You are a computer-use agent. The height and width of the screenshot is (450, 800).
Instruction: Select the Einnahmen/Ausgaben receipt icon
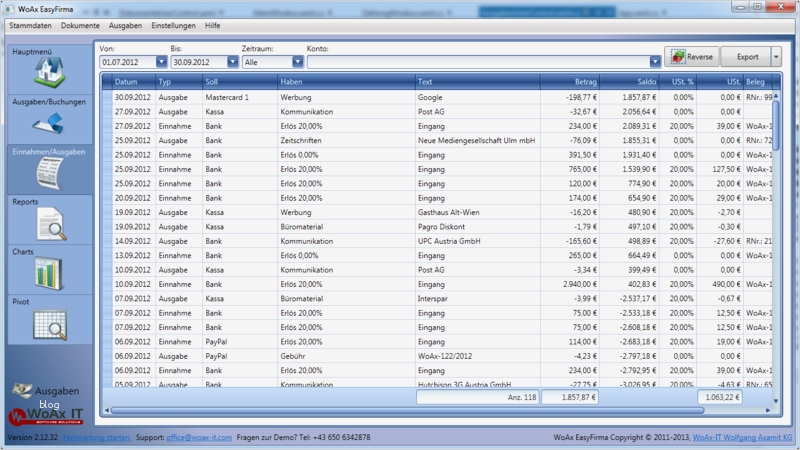coord(49,173)
